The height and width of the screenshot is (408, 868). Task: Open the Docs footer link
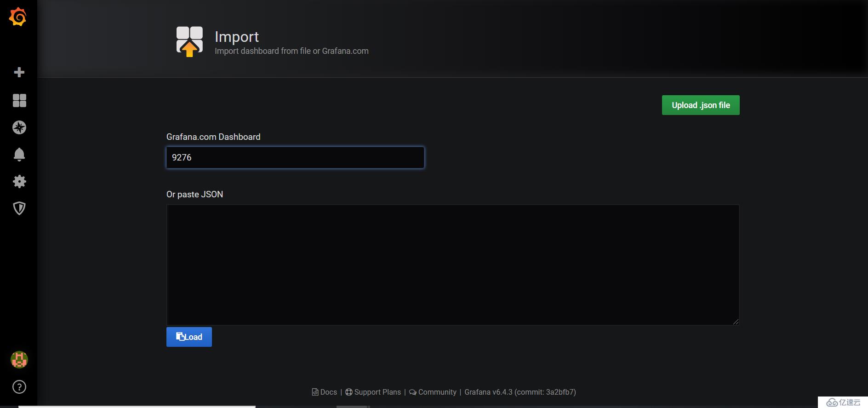[x=325, y=392]
